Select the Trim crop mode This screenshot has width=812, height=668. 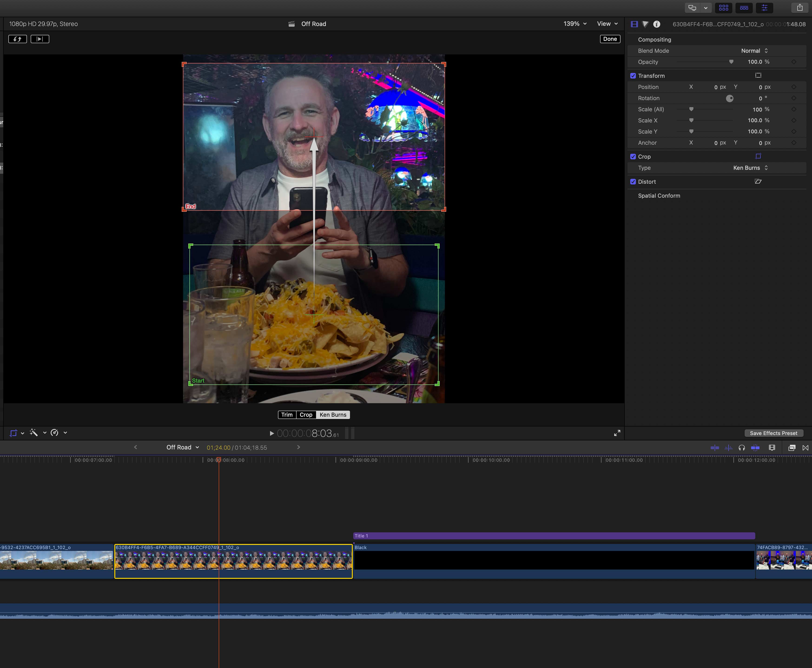pyautogui.click(x=287, y=414)
